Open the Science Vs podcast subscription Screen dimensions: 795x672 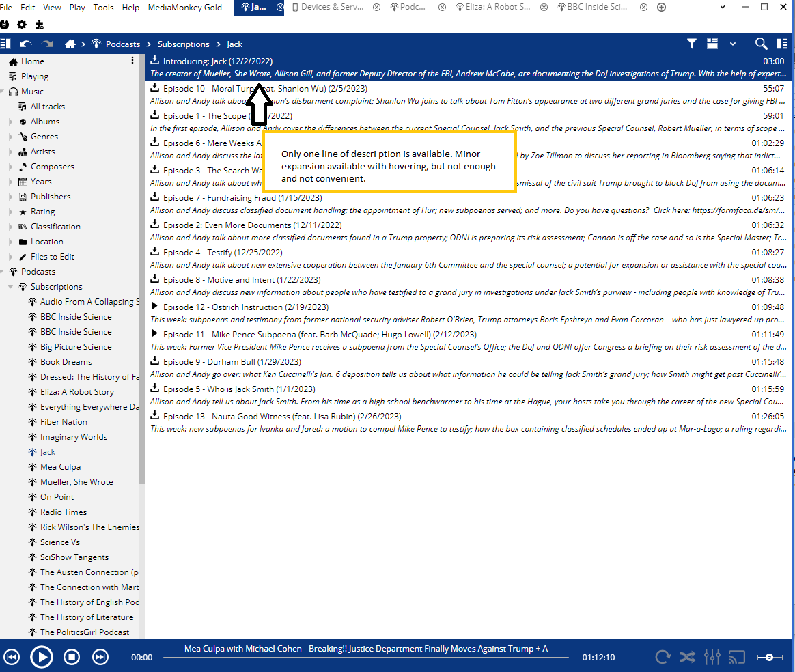click(60, 542)
